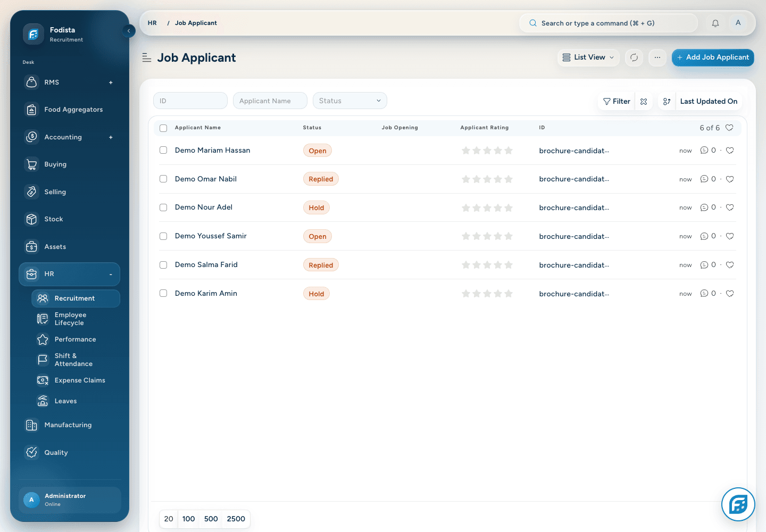The image size is (766, 532).
Task: Set page size to 500
Action: pyautogui.click(x=211, y=519)
